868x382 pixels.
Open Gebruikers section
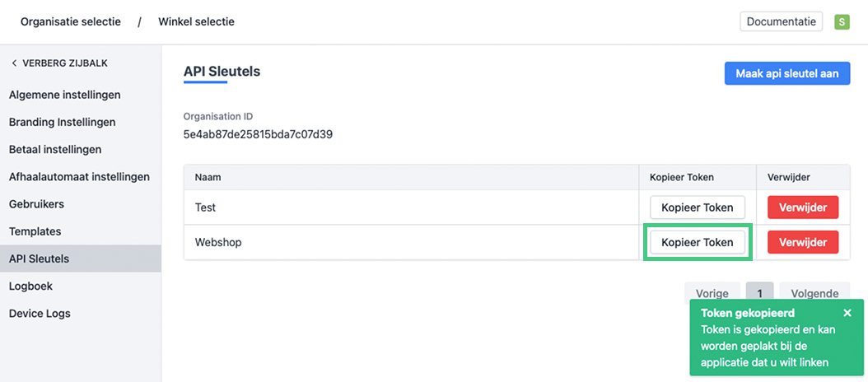(36, 204)
